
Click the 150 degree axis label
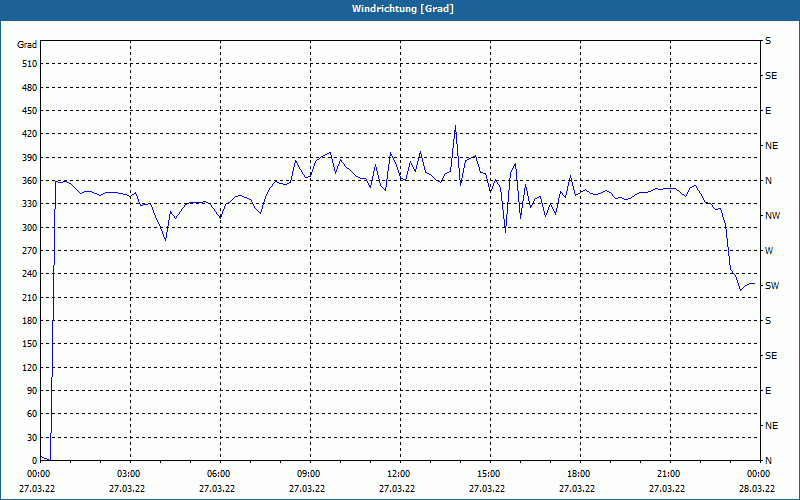pyautogui.click(x=30, y=344)
